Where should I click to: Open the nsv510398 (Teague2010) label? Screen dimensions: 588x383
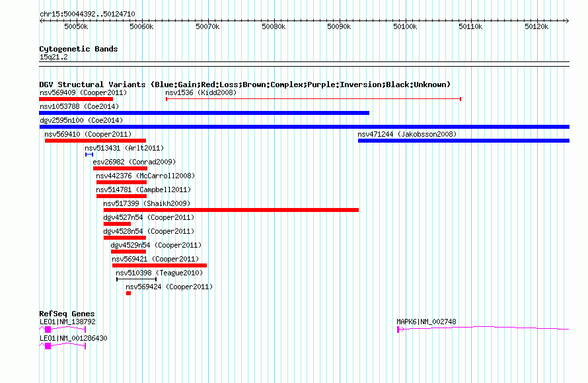[159, 273]
